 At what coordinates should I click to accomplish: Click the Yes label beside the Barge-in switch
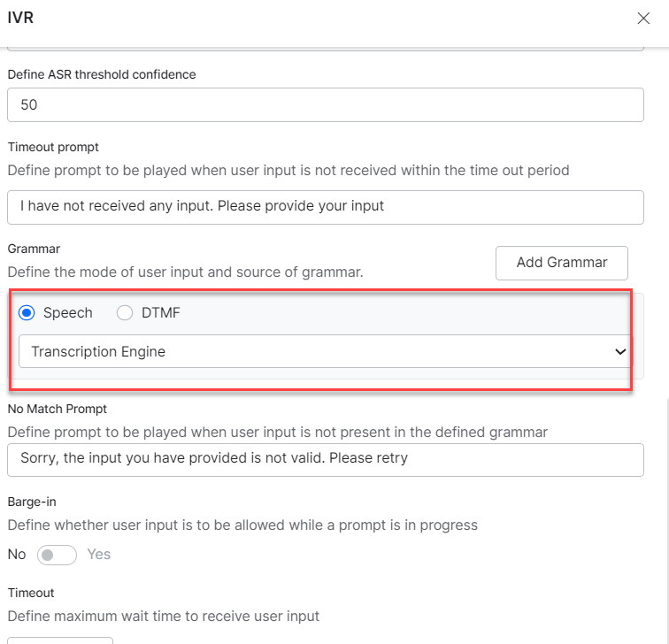(x=98, y=555)
